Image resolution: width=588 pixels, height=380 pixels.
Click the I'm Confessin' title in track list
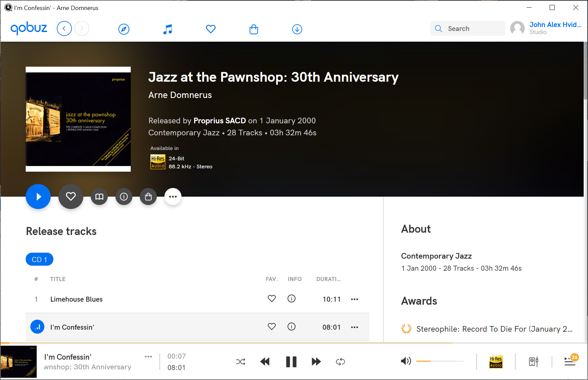pos(72,327)
